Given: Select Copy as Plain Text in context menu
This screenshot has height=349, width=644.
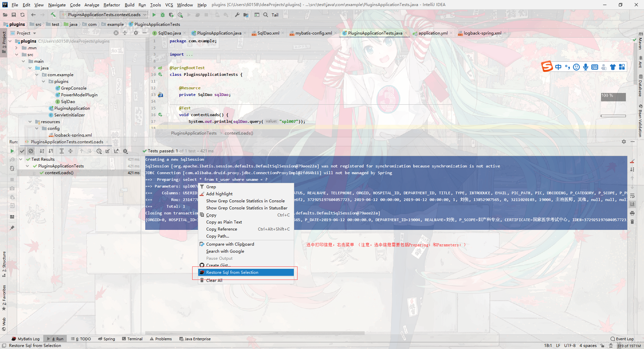Looking at the screenshot, I should (x=246, y=222).
